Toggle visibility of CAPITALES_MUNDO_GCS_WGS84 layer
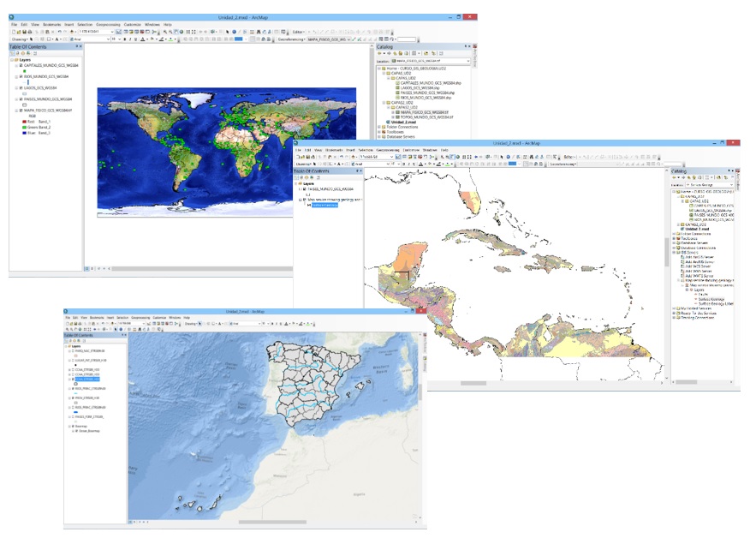The width and height of the screenshot is (756, 544). coord(21,65)
